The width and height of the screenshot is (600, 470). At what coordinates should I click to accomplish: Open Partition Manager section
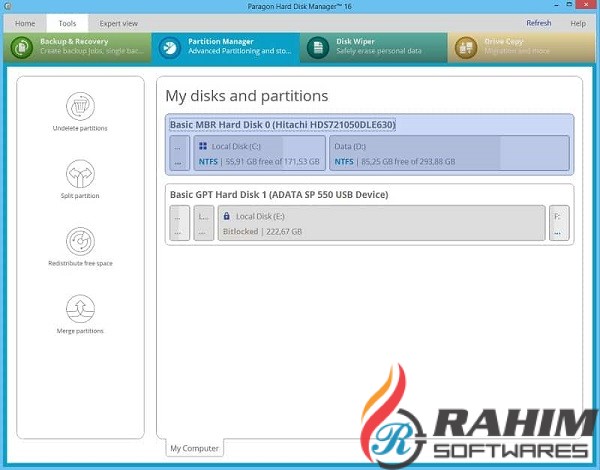(226, 48)
